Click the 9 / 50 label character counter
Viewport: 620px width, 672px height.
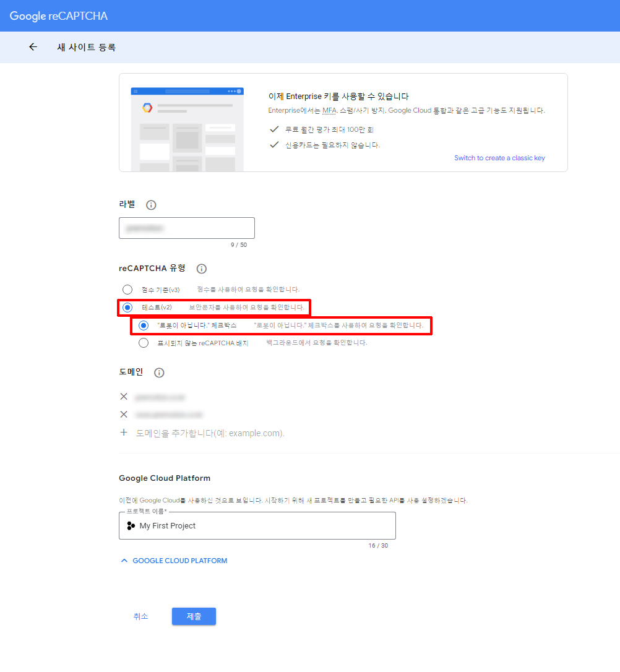pyautogui.click(x=239, y=244)
